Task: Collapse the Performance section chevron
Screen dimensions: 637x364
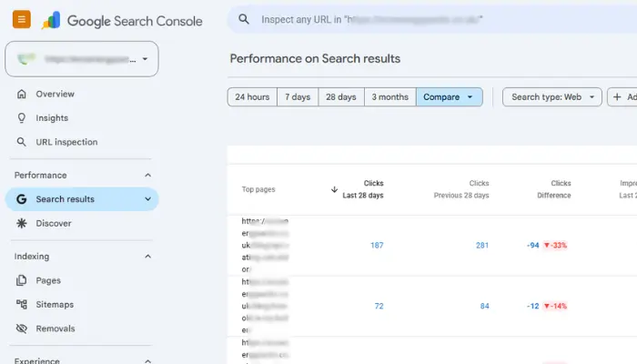Action: click(x=147, y=175)
